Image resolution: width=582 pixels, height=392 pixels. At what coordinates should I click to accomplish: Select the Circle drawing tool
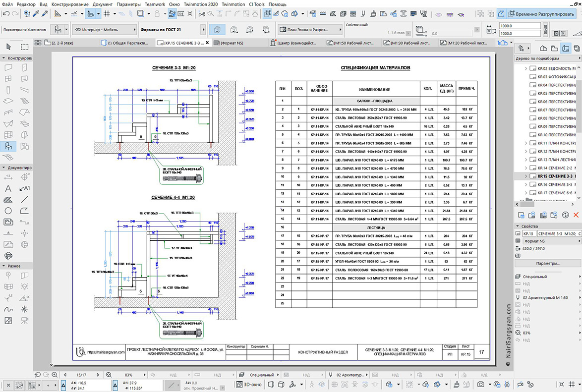coord(8,211)
